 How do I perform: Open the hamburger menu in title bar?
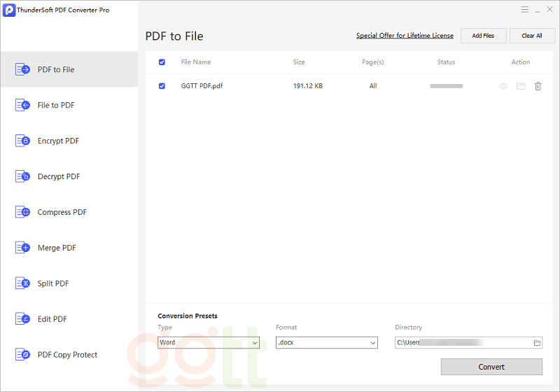pos(525,10)
